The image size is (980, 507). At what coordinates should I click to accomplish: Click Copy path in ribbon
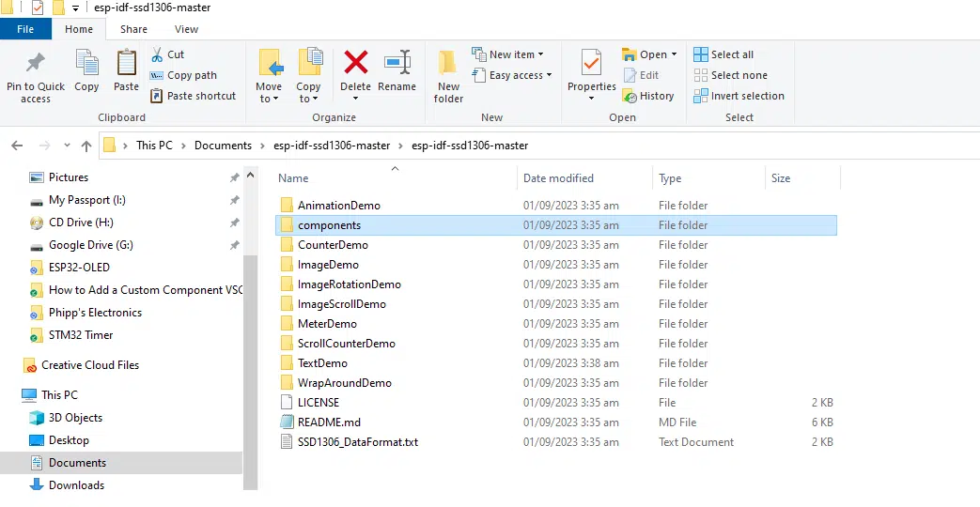pos(183,75)
